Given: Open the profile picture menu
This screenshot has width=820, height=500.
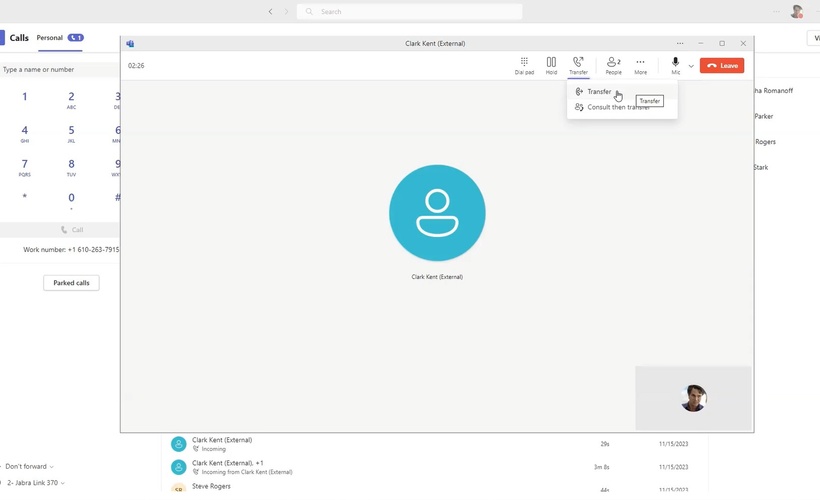Looking at the screenshot, I should [x=796, y=12].
